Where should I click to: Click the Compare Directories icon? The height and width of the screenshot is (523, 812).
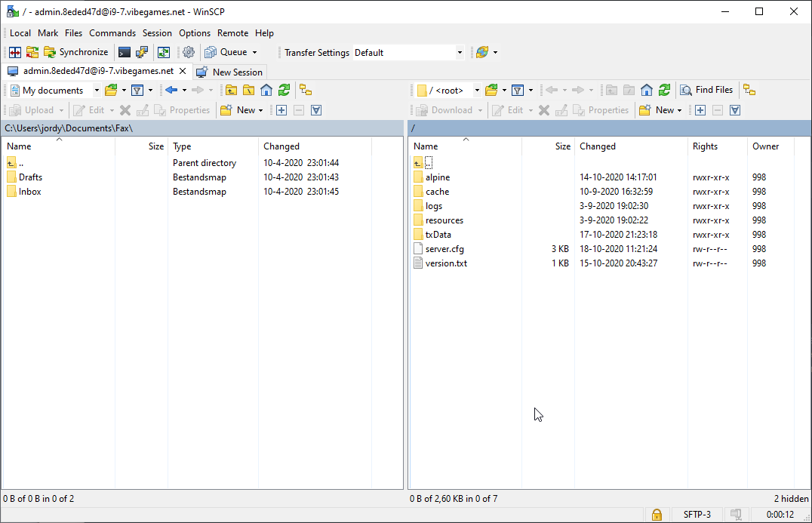click(x=15, y=52)
